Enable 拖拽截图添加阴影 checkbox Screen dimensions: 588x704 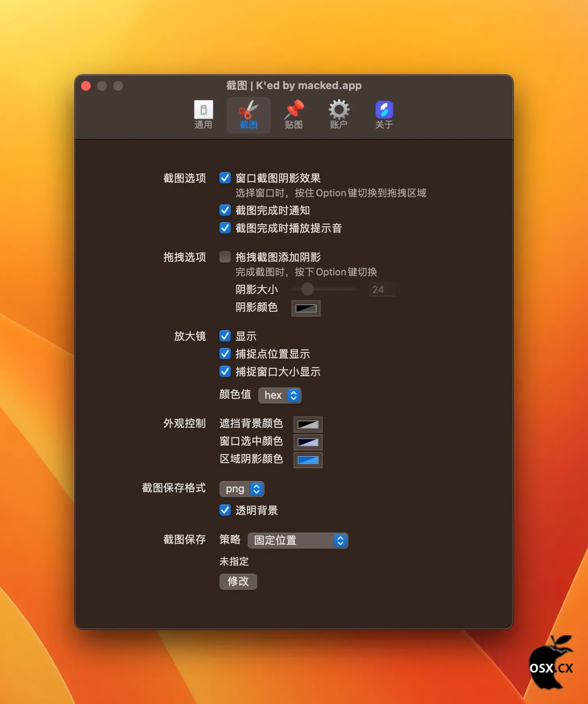[225, 257]
